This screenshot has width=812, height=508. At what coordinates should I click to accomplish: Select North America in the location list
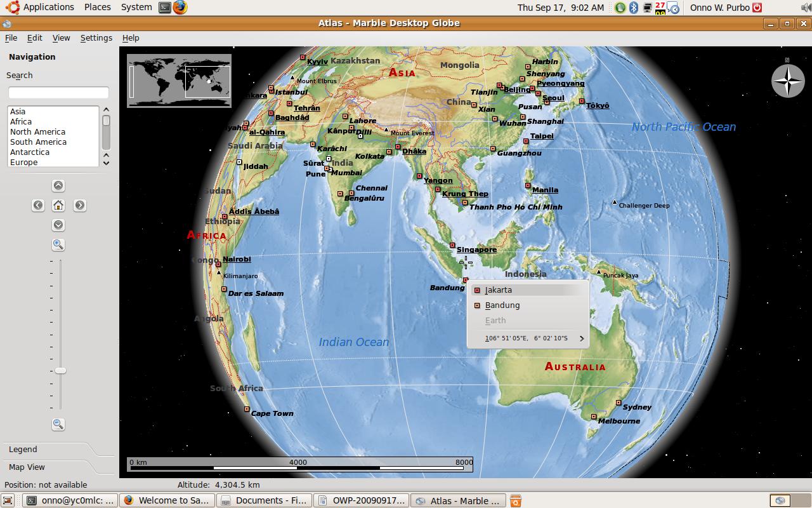pyautogui.click(x=37, y=132)
